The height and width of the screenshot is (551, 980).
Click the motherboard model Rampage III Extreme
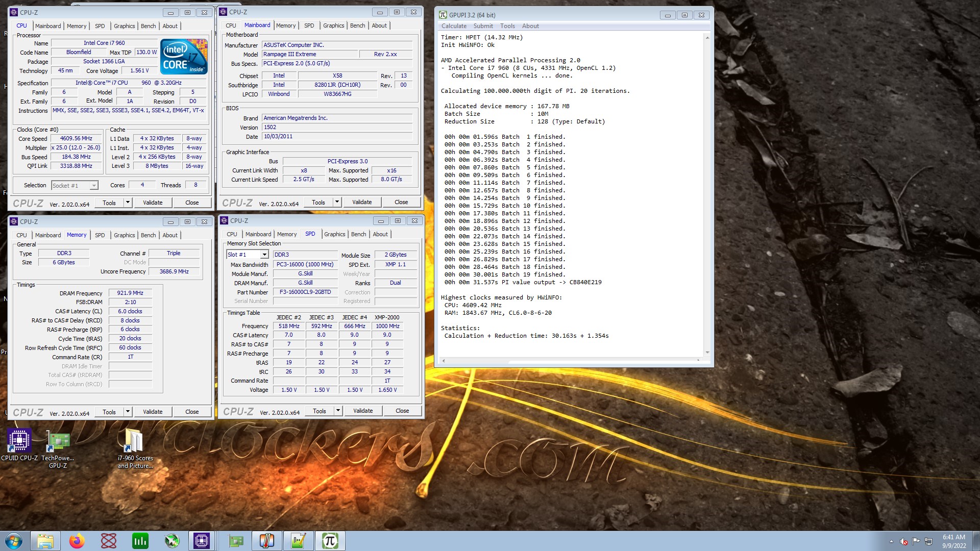[309, 54]
